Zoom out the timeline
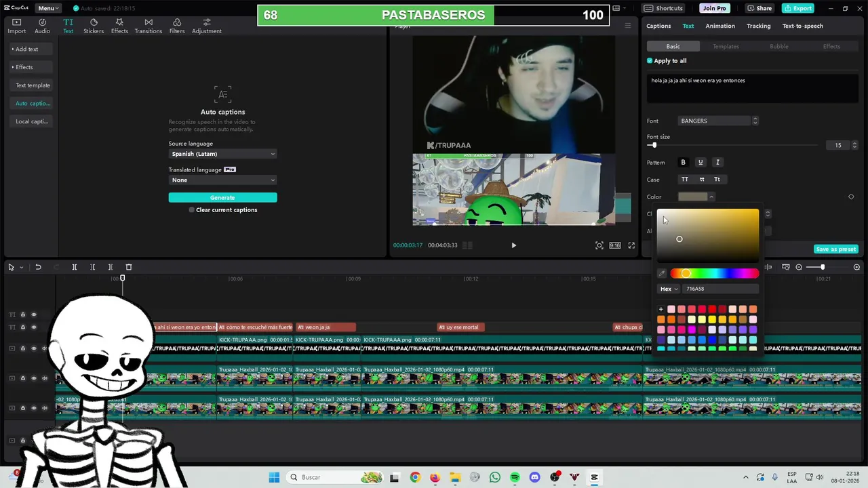 [799, 267]
